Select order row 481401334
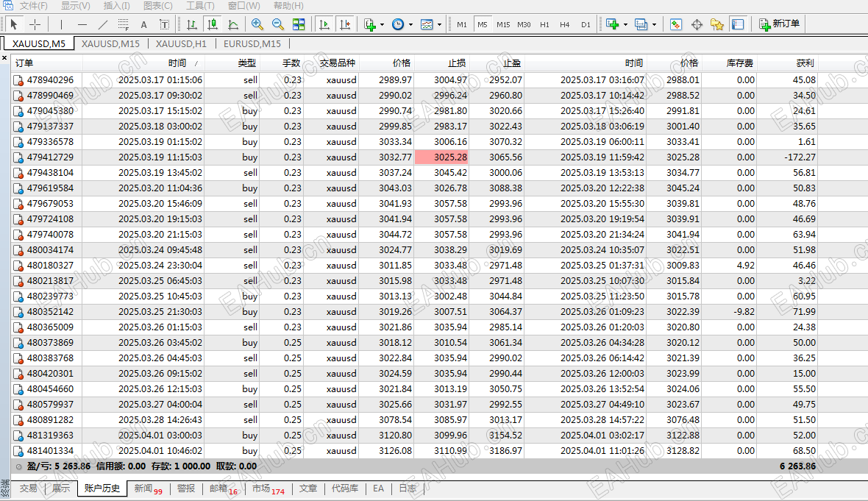Image resolution: width=868 pixels, height=501 pixels. point(440,451)
